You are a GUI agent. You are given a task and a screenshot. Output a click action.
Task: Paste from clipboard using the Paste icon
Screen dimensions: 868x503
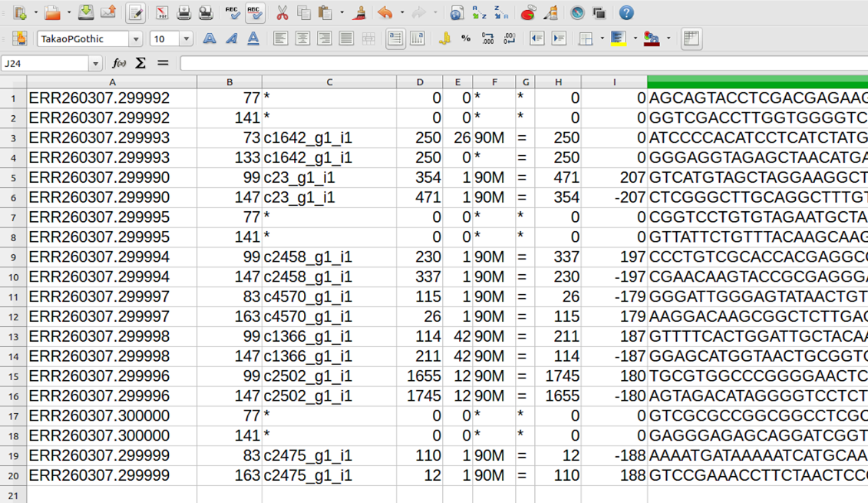click(325, 13)
